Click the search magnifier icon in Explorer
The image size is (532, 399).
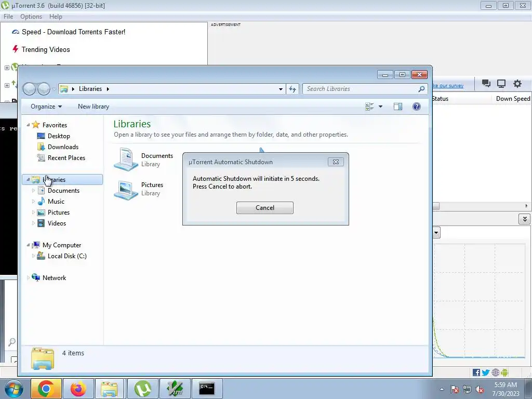pyautogui.click(x=421, y=89)
